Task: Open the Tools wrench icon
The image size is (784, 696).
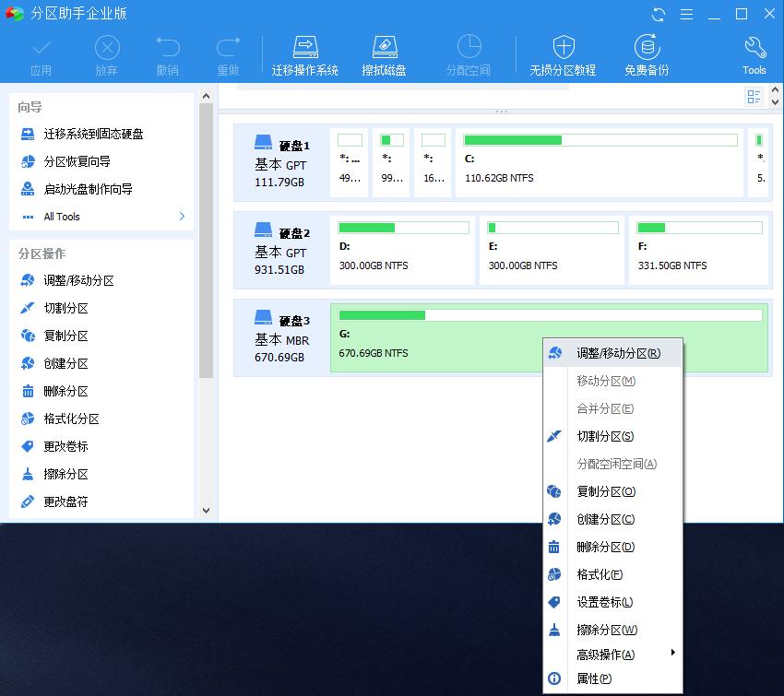Action: [754, 53]
